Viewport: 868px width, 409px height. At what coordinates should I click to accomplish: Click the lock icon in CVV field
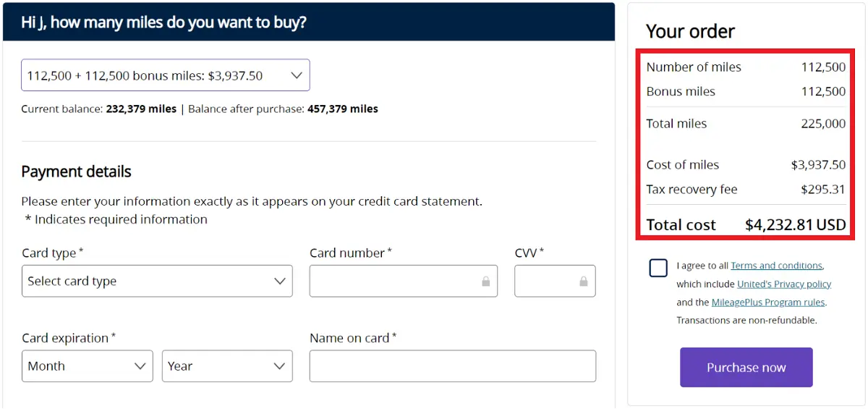[584, 281]
